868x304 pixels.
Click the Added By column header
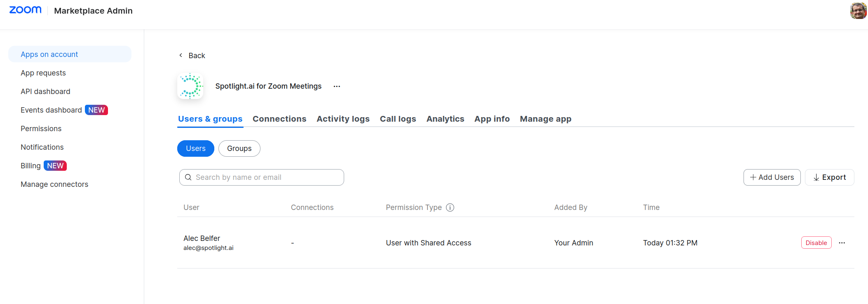point(571,207)
